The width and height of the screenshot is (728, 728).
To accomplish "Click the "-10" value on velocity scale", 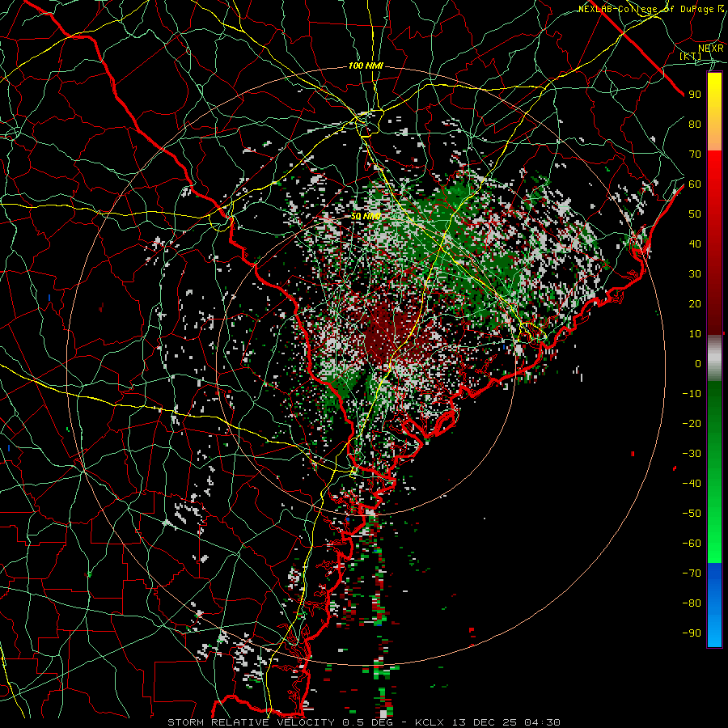I will click(692, 394).
